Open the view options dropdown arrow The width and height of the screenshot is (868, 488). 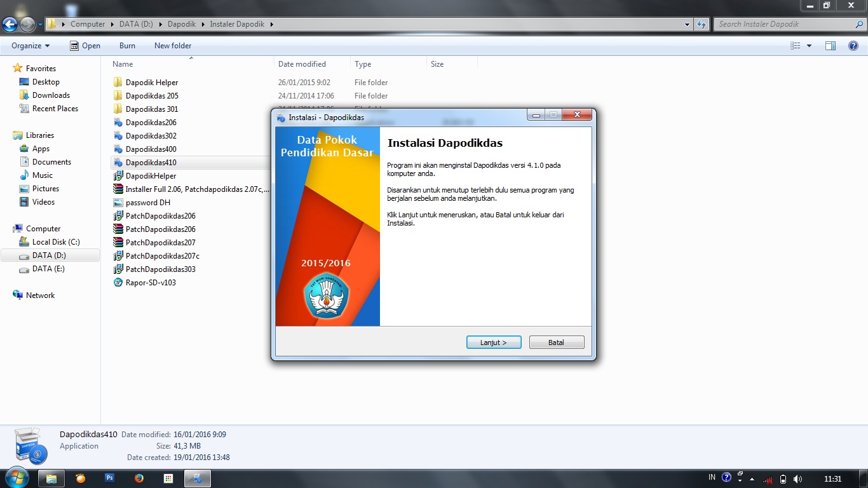click(809, 46)
